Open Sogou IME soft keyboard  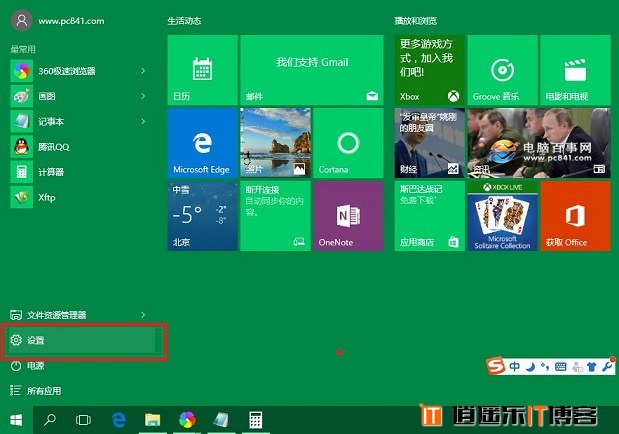(560, 367)
